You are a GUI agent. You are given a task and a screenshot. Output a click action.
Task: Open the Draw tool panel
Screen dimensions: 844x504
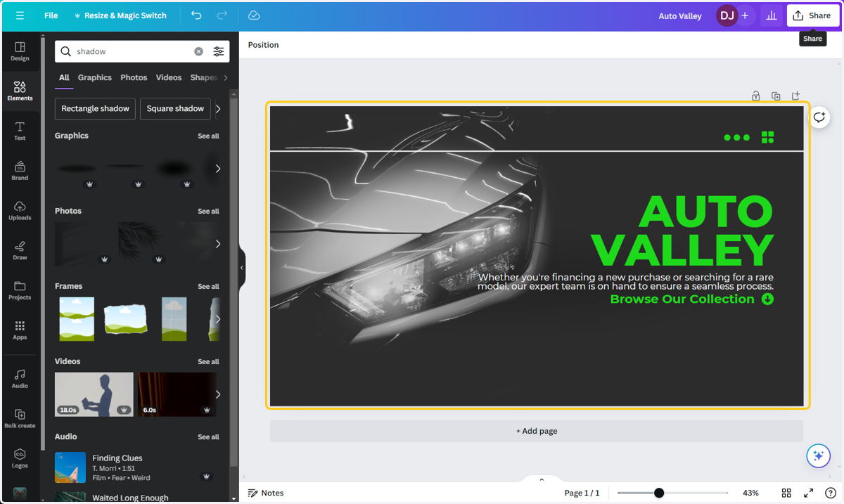(20, 251)
